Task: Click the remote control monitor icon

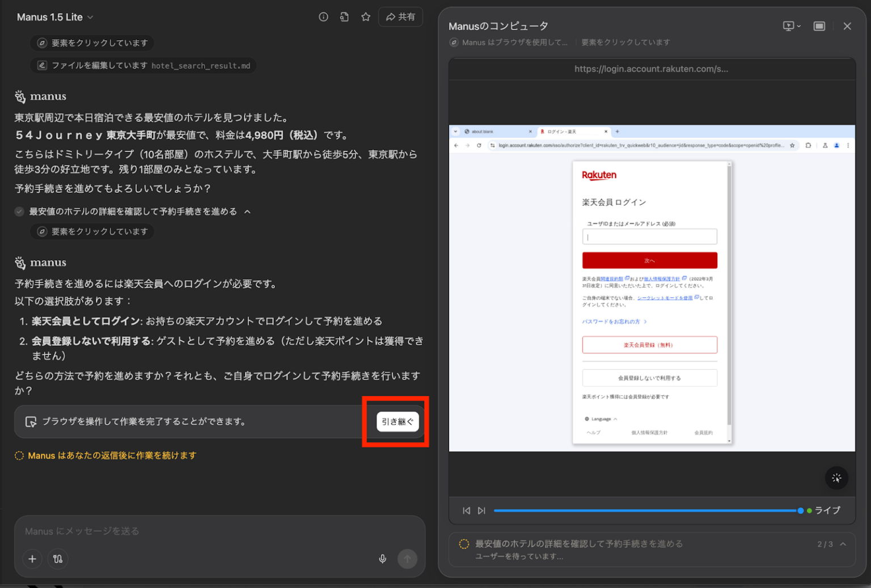Action: click(x=789, y=26)
